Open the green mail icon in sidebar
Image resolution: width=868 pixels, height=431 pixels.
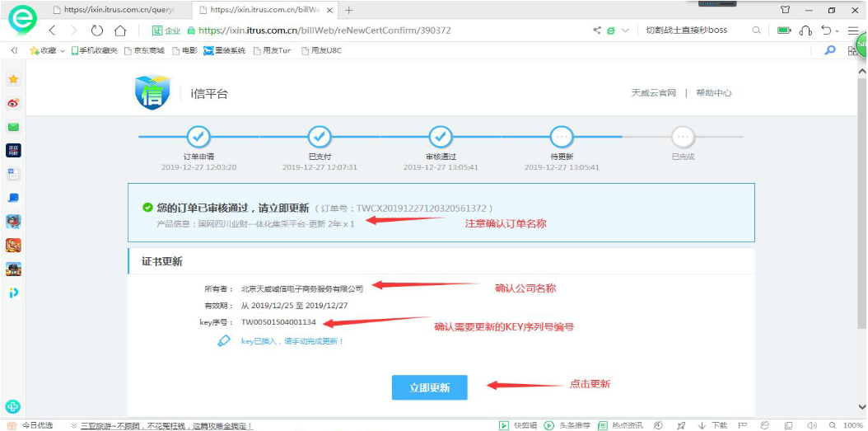point(13,127)
